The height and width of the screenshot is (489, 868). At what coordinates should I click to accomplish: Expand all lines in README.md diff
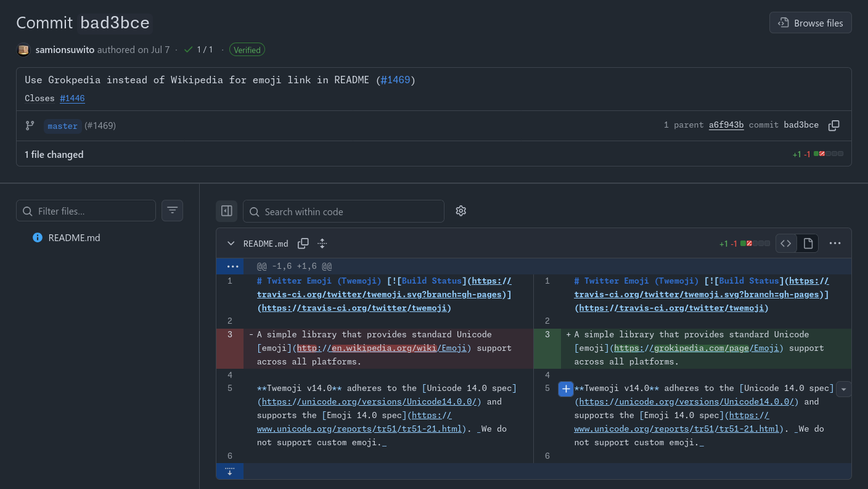point(322,244)
